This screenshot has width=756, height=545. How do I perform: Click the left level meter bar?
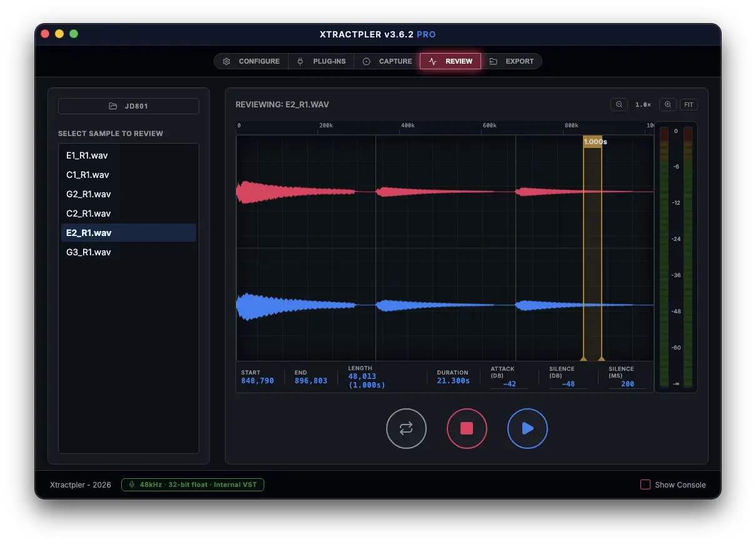[664, 258]
